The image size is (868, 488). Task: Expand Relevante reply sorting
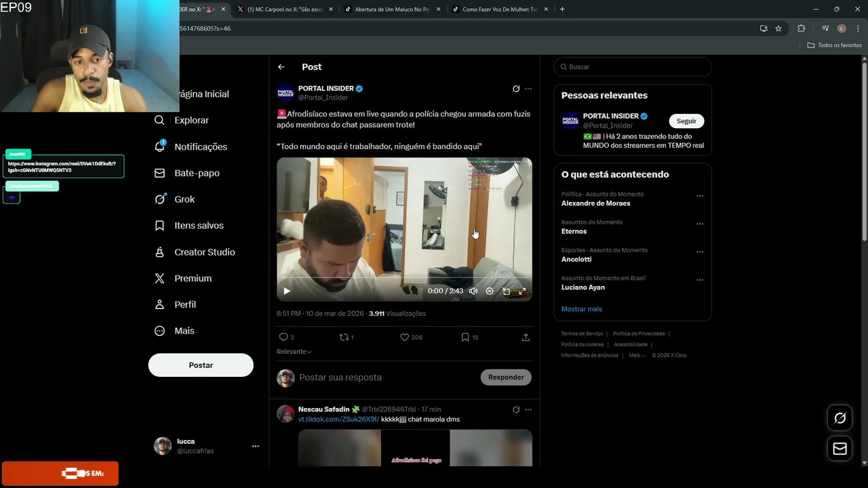point(294,352)
